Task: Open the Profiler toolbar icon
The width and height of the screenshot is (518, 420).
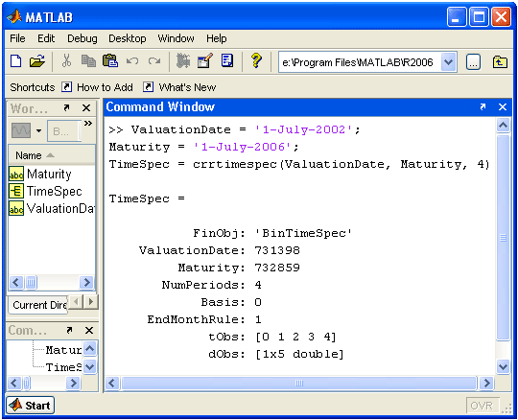Action: point(227,61)
